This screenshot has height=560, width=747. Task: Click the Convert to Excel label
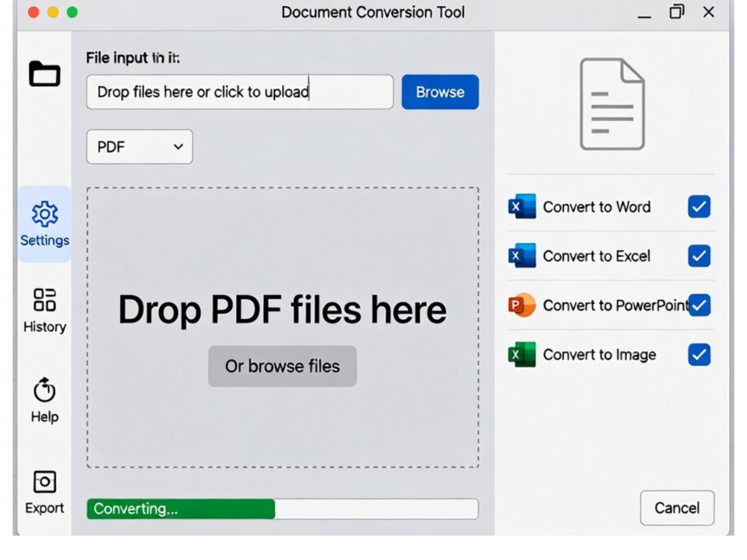[596, 256]
